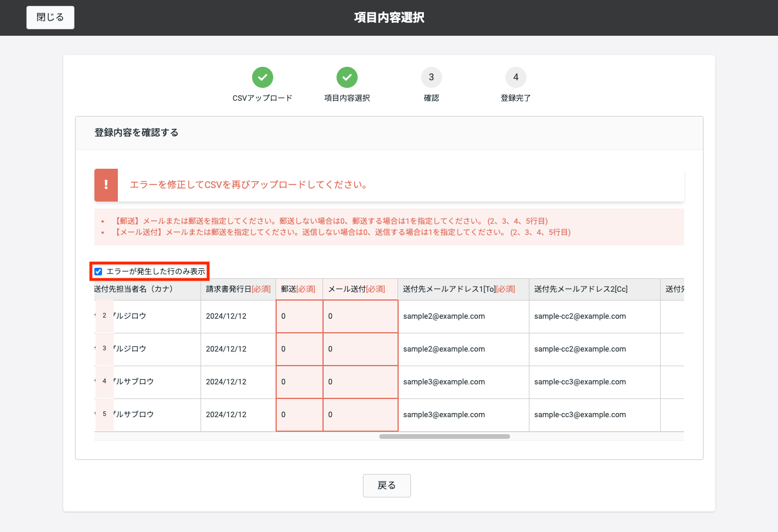Click the メール送付[必須] column header
Screen dimensions: 778x532
[x=360, y=289]
